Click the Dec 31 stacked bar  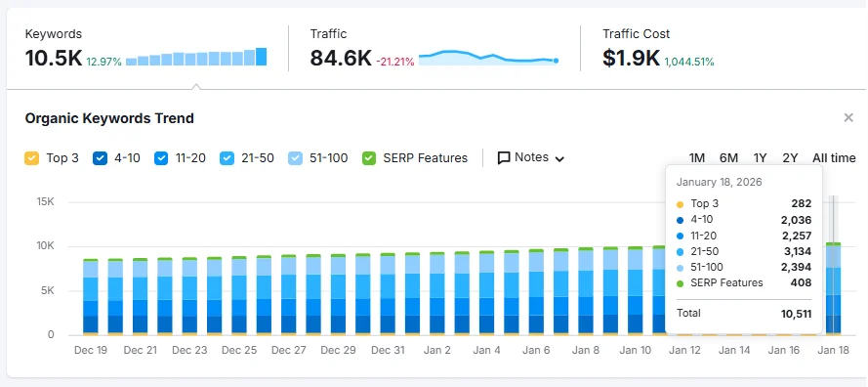click(388, 294)
